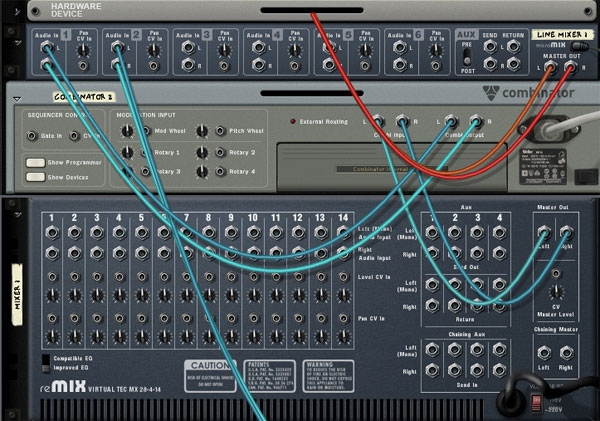Click reMIX Aux 1 Return left jack

pyautogui.click(x=432, y=285)
